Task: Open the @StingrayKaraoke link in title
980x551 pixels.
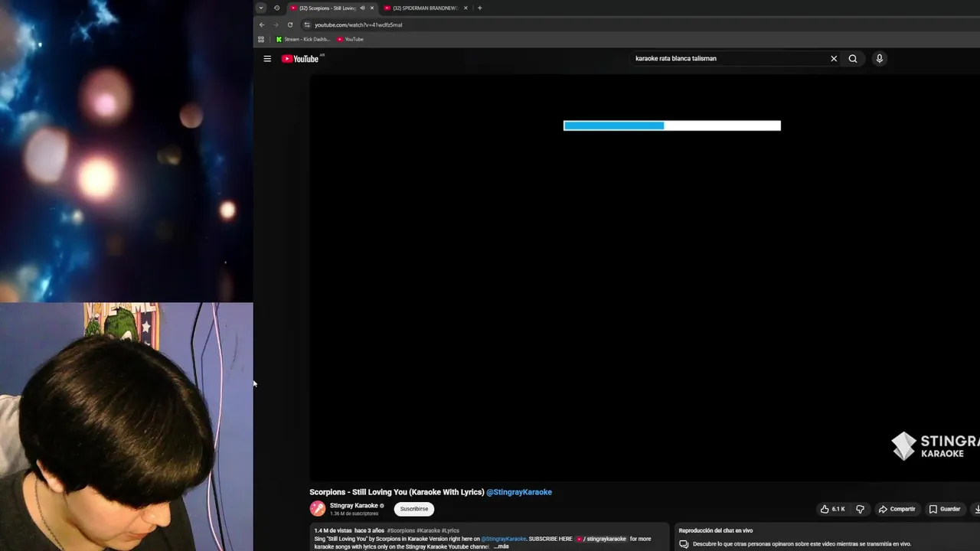Action: pyautogui.click(x=519, y=492)
